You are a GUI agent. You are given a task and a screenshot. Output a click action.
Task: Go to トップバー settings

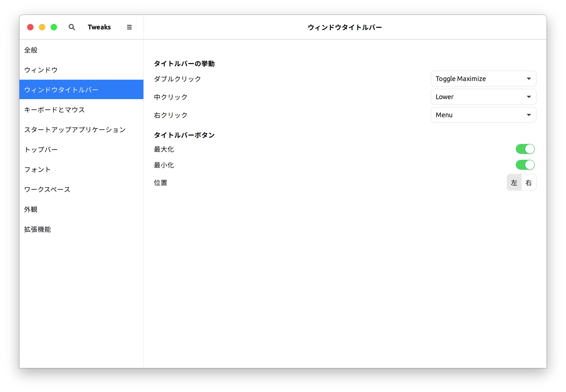pyautogui.click(x=81, y=150)
